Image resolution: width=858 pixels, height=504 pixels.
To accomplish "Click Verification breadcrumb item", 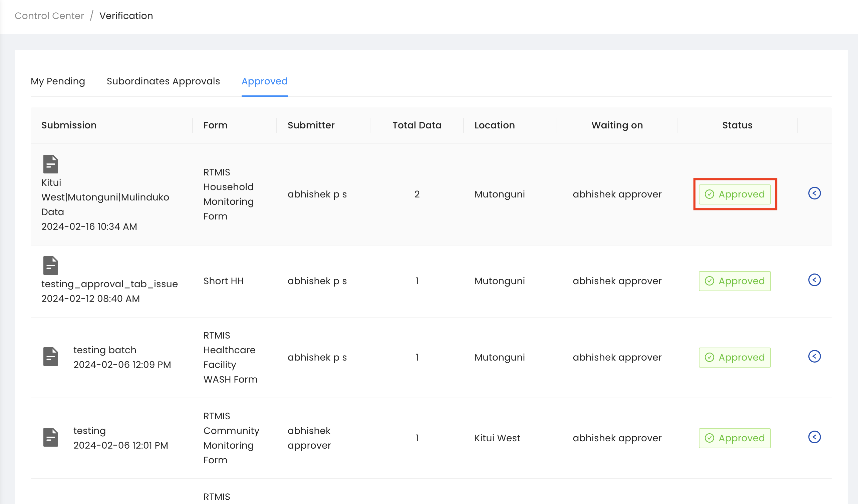I will 126,16.
